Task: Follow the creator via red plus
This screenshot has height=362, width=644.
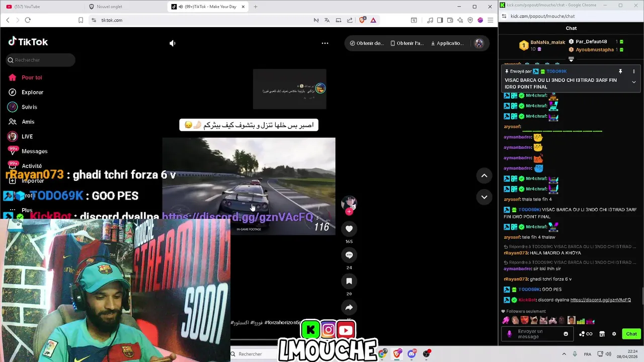Action: pyautogui.click(x=349, y=212)
